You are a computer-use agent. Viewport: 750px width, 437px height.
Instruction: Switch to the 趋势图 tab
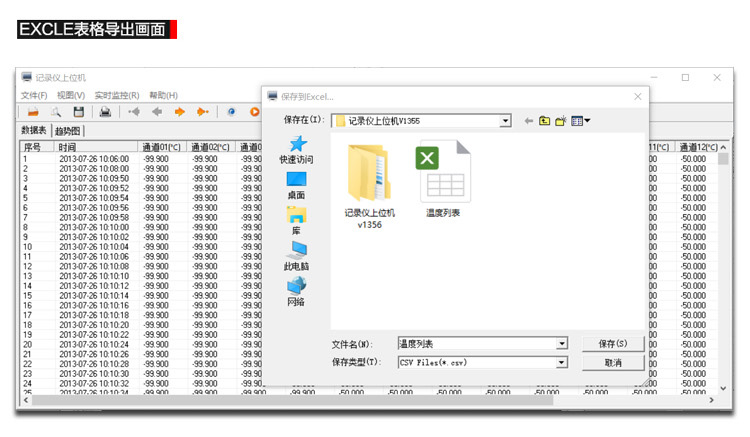69,131
